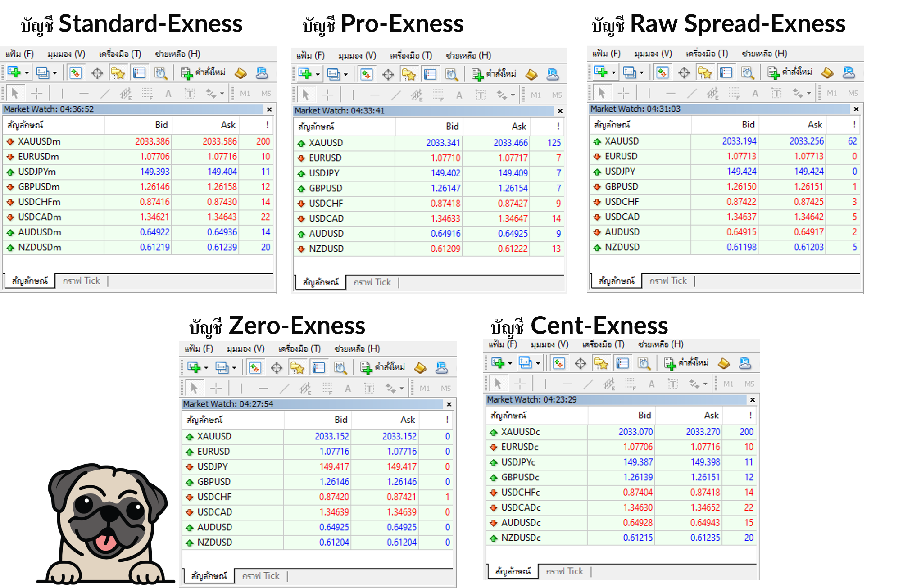Expand Profiles dropdown arrow in Pro-Exness
Viewport: 903px width, 588px height.
tap(345, 74)
